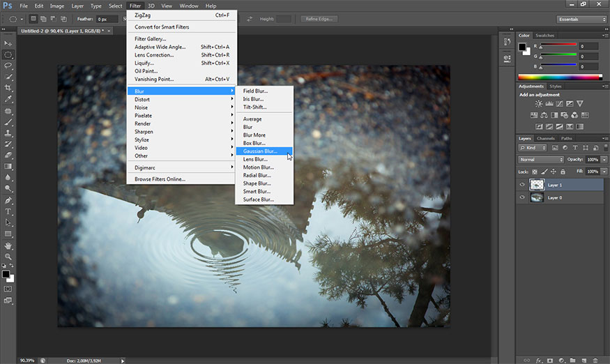Select the Zoom tool in toolbar
The height and width of the screenshot is (364, 610).
[8, 257]
